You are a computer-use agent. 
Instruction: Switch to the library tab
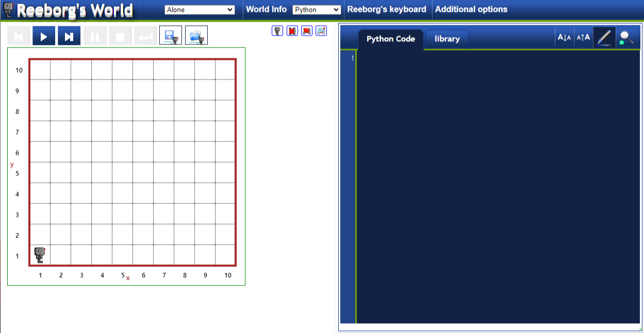point(447,39)
